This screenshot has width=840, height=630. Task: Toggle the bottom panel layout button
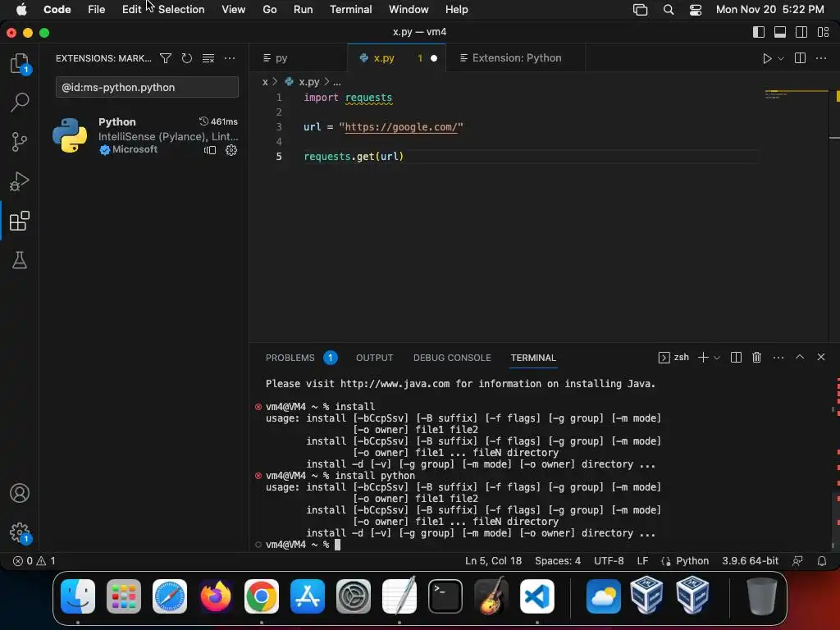[780, 32]
